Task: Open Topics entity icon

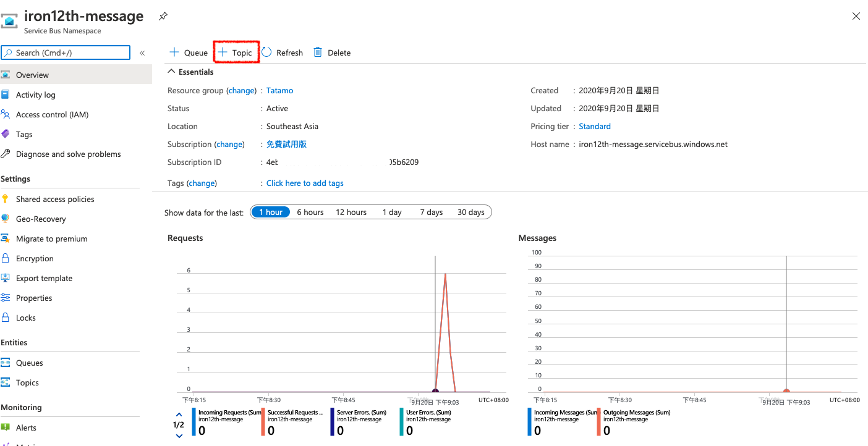Action: [x=6, y=382]
